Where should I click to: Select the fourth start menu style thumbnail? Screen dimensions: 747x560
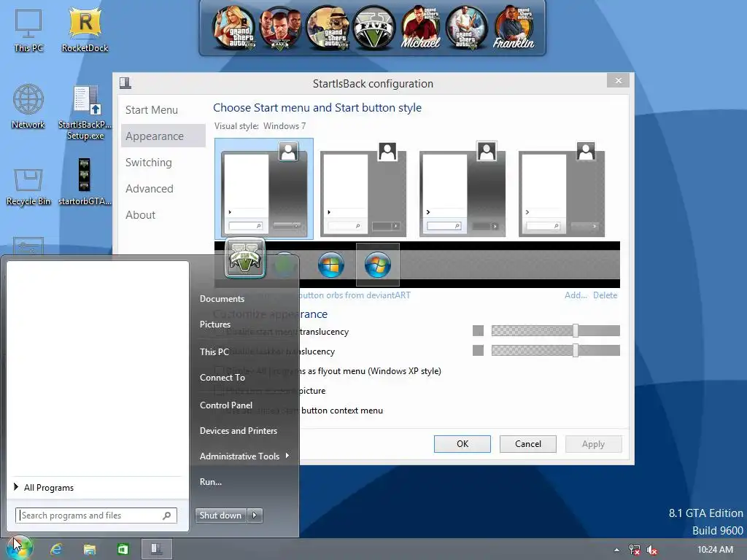point(562,189)
